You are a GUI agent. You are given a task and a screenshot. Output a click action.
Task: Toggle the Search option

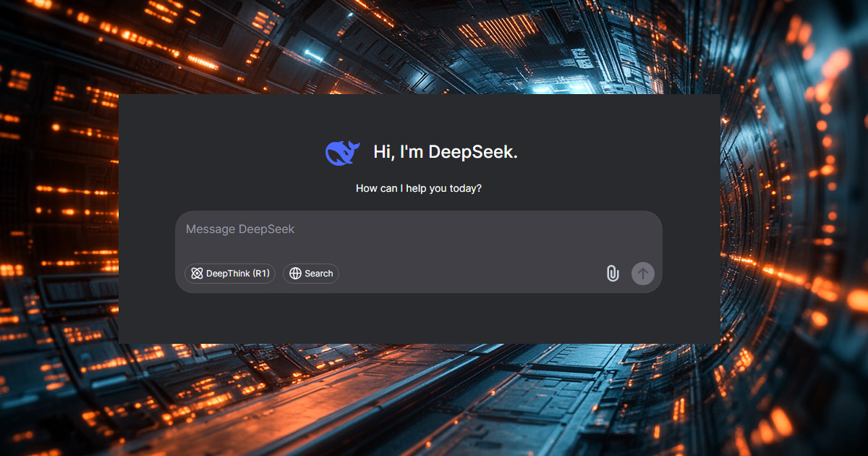pyautogui.click(x=311, y=274)
